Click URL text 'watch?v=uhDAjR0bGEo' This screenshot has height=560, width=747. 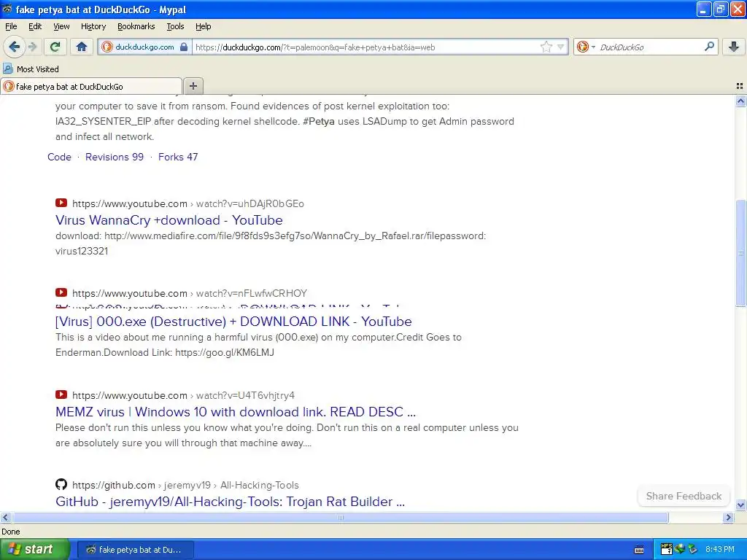(x=250, y=204)
